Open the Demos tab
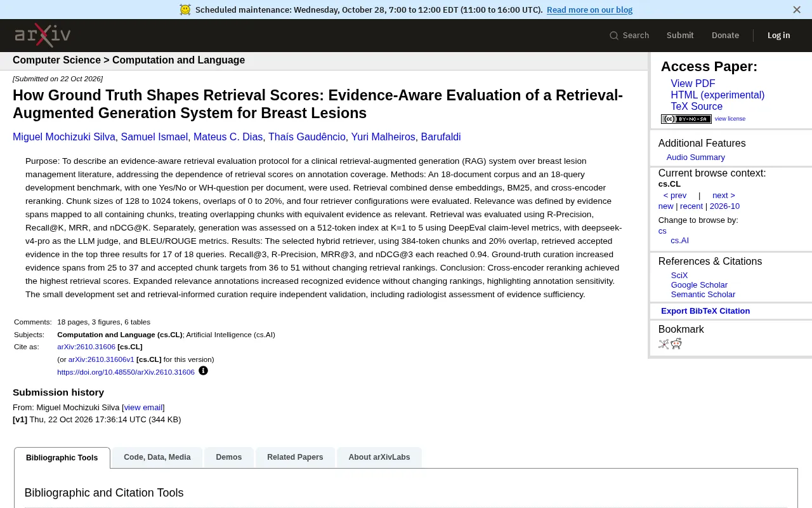Screen dimensions: 812x508 point(229,457)
